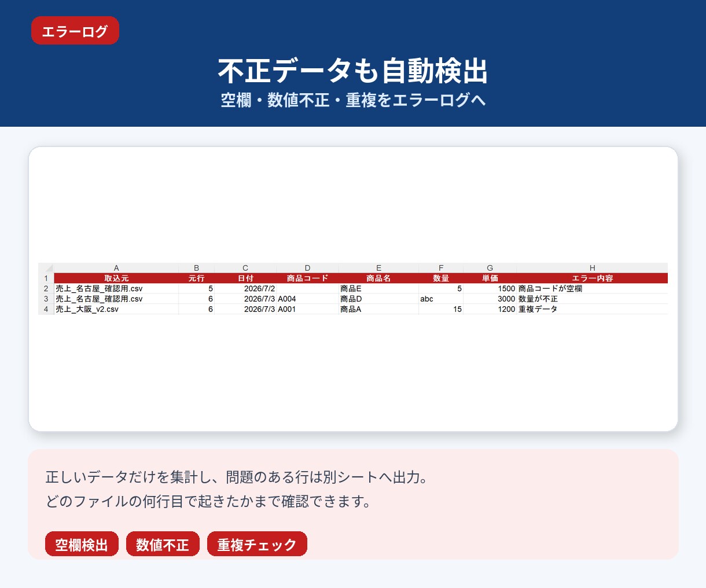Select column F header

[x=441, y=268]
